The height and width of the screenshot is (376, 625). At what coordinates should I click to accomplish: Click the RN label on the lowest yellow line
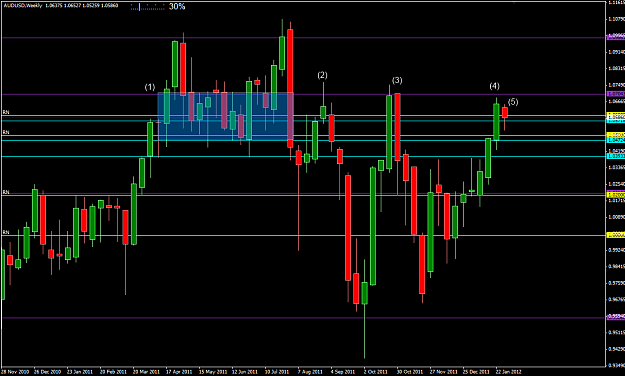click(x=6, y=232)
